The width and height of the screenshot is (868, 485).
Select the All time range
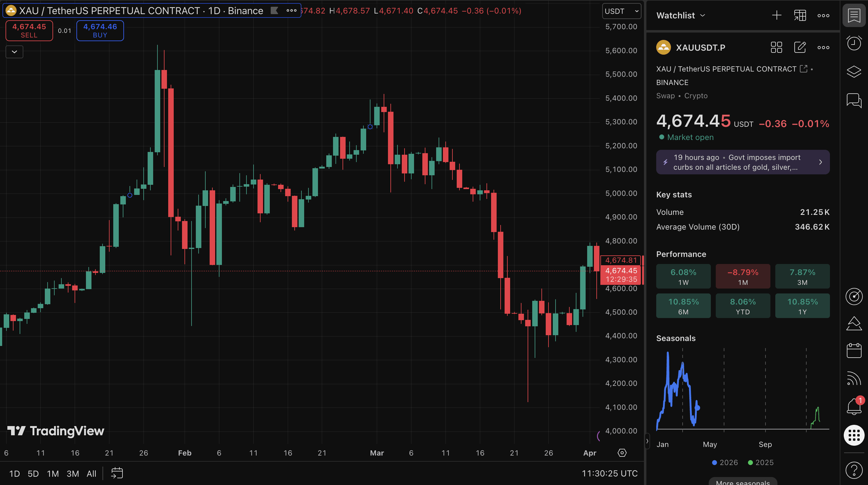[91, 474]
